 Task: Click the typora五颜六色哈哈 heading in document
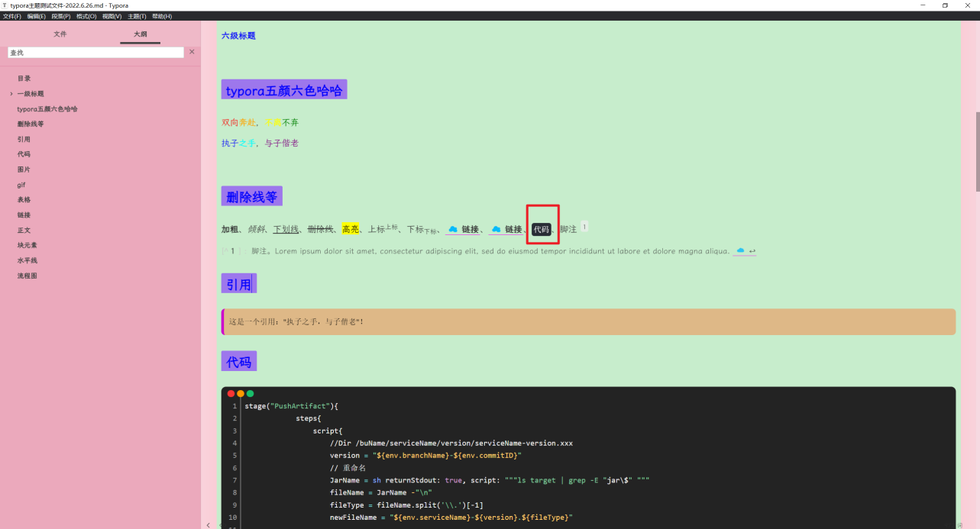tap(284, 90)
